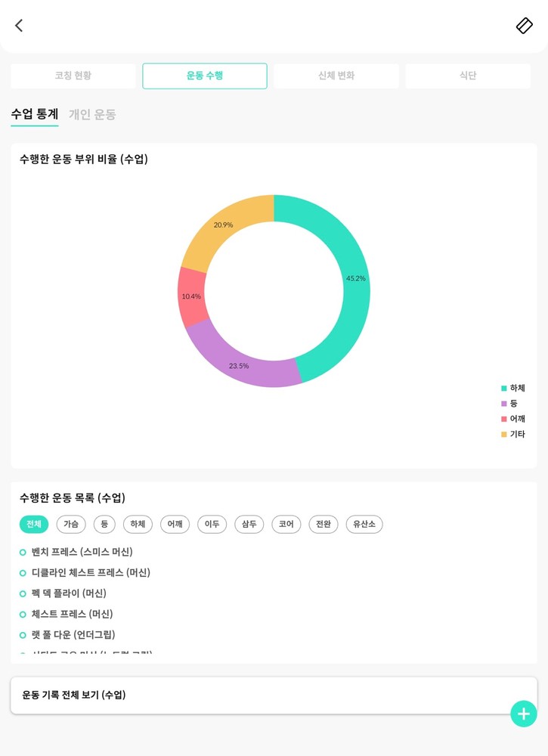The width and height of the screenshot is (548, 756).
Task: Open the ticket icon at top right
Action: (525, 26)
